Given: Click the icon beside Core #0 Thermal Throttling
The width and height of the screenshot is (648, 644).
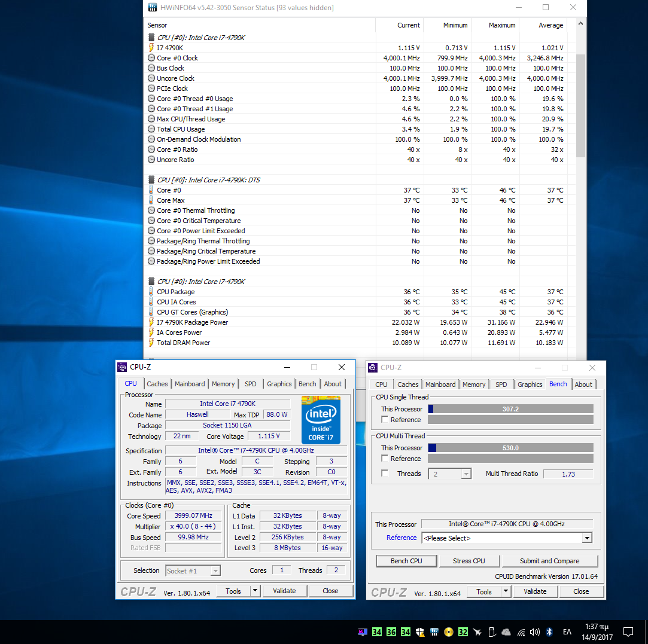Looking at the screenshot, I should click(151, 210).
